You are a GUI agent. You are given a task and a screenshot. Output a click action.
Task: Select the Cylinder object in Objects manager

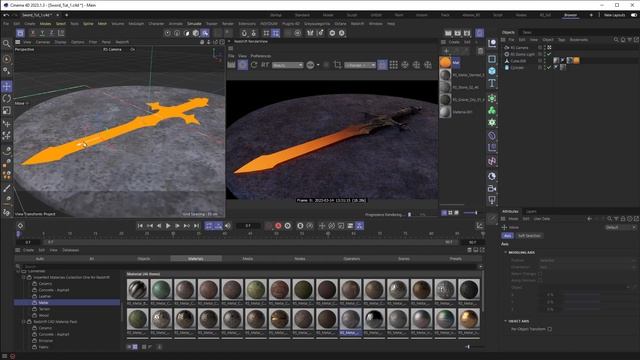[517, 67]
